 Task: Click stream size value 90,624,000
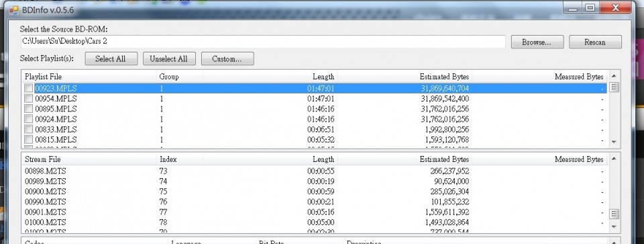451,181
